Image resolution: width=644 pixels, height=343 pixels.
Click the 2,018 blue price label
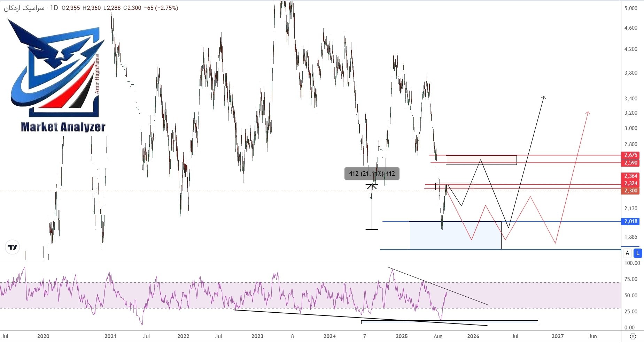click(630, 221)
